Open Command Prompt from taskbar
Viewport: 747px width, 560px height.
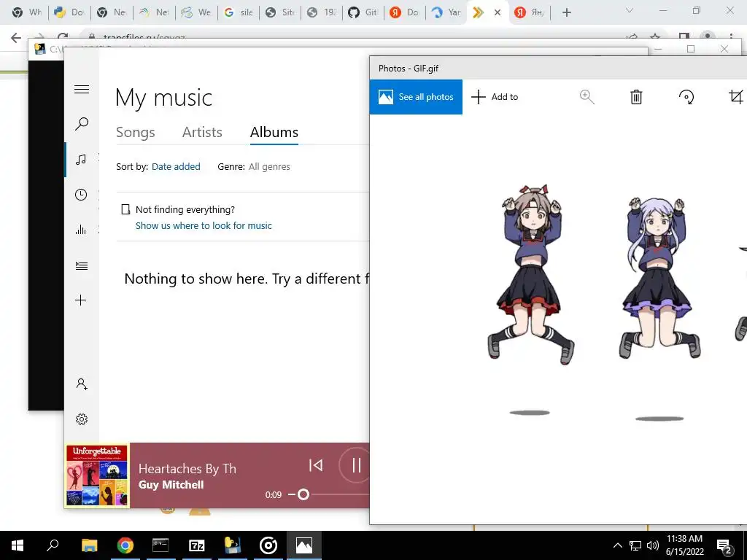tap(160, 545)
